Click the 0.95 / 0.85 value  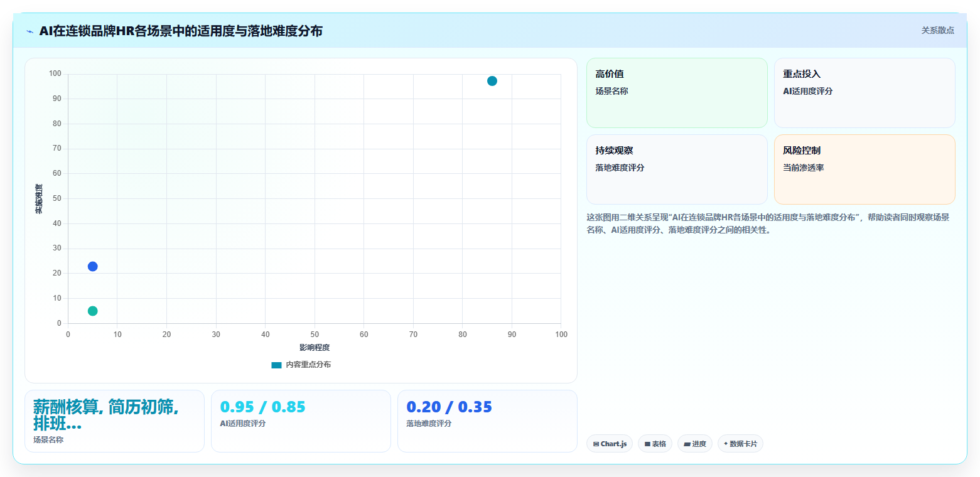[262, 407]
